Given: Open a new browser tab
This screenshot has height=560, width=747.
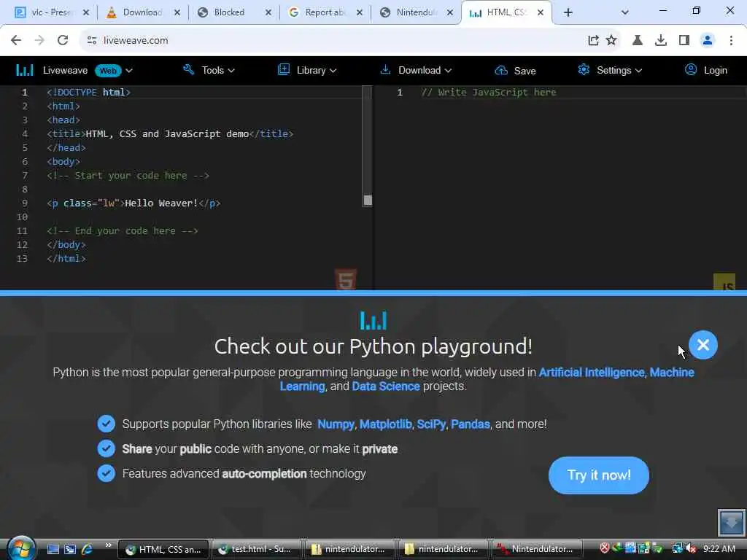Looking at the screenshot, I should pyautogui.click(x=568, y=12).
